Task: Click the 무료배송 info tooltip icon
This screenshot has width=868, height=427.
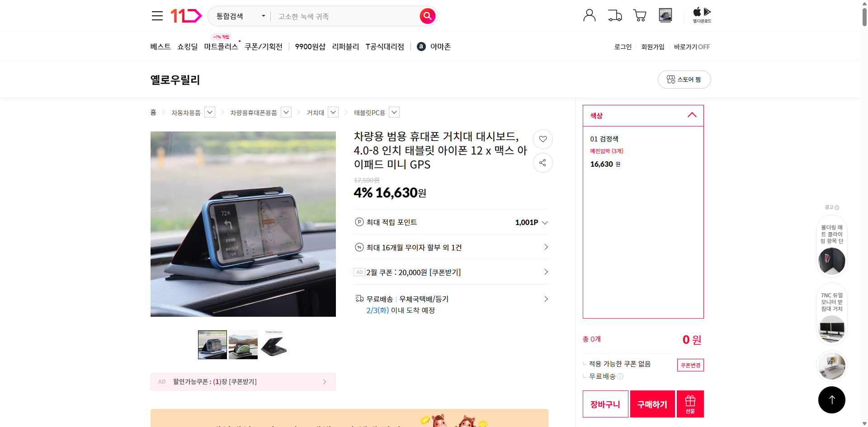Action: 621,376
